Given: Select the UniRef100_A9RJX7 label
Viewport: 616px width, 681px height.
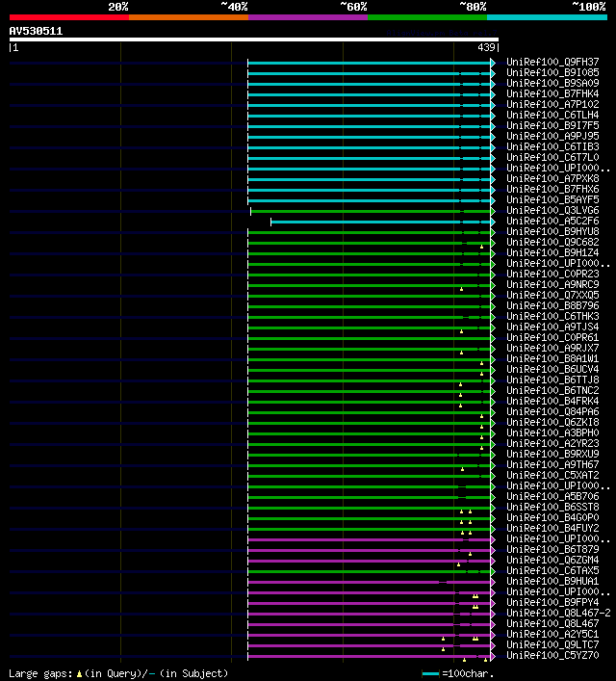Looking at the screenshot, I should coord(552,348).
